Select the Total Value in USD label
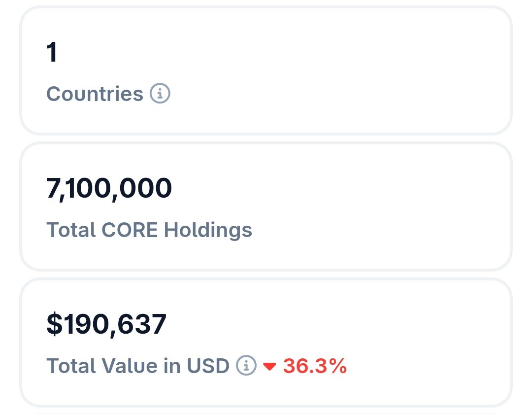Screen dimensions: 532x414 138,366
